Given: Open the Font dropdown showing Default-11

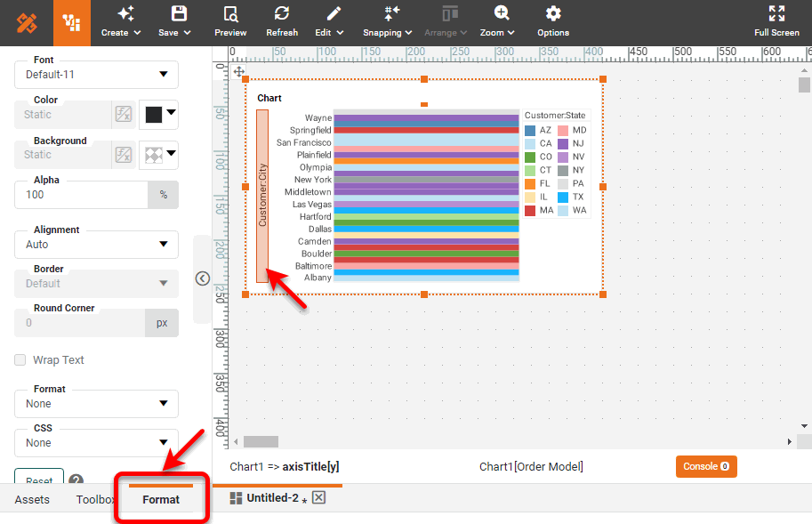Looking at the screenshot, I should 95,75.
